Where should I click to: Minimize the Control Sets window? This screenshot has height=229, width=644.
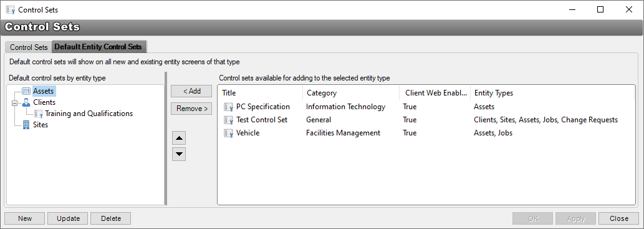(572, 9)
